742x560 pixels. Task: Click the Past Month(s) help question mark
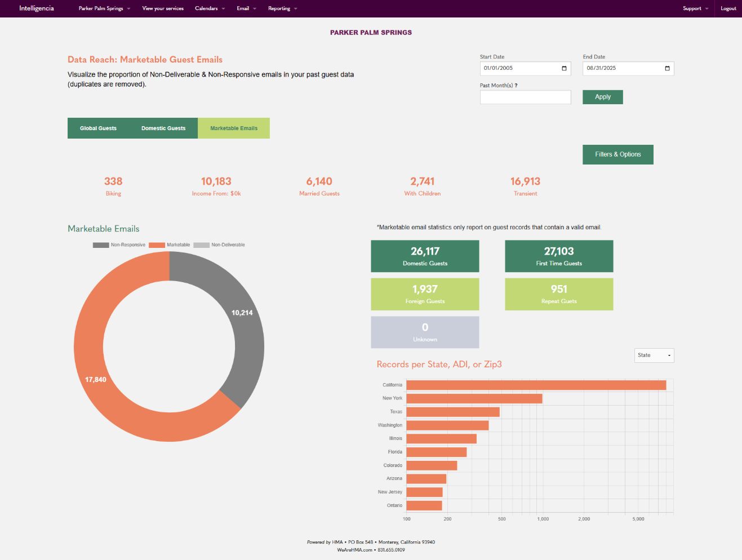(516, 86)
